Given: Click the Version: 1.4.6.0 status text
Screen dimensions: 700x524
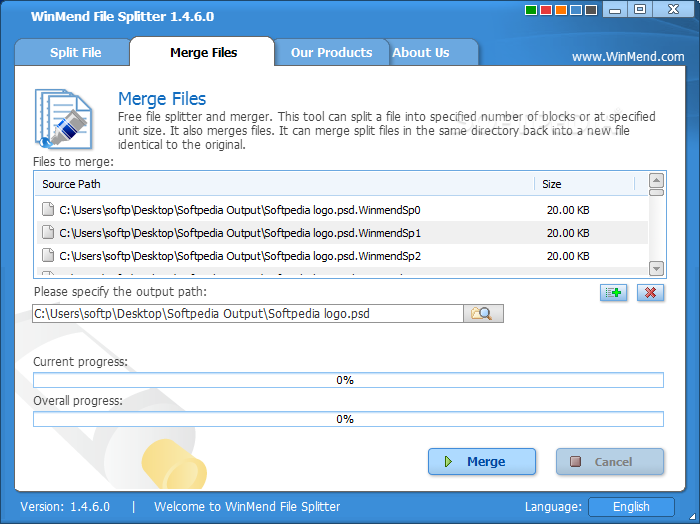Looking at the screenshot, I should 65,507.
